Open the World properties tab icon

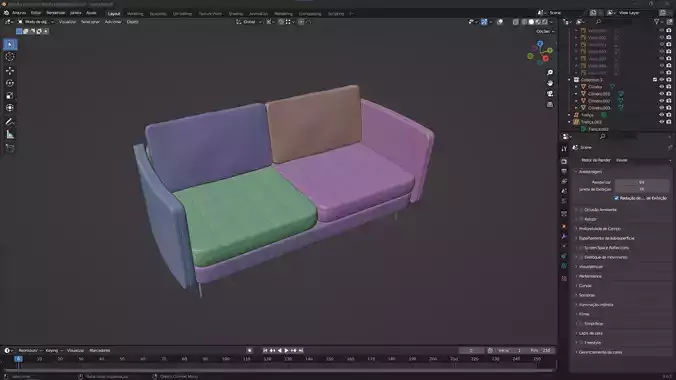point(564,201)
